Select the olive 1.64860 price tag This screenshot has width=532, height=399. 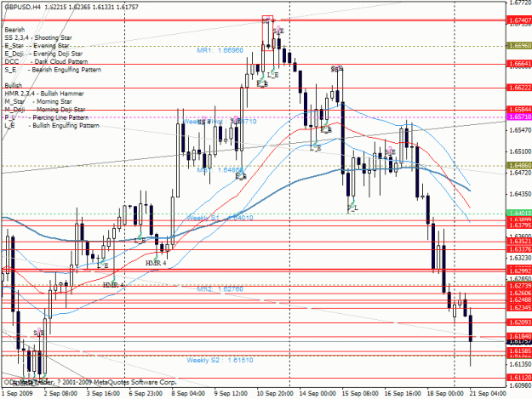pyautogui.click(x=518, y=165)
